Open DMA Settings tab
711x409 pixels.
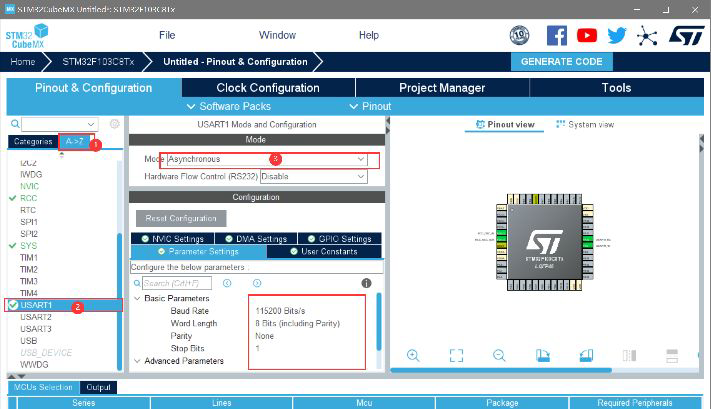click(256, 239)
